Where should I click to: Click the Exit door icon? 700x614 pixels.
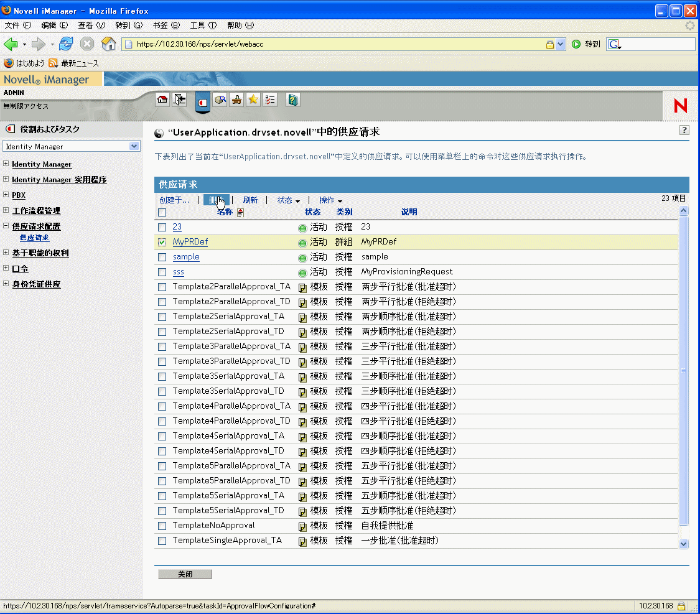point(179,100)
